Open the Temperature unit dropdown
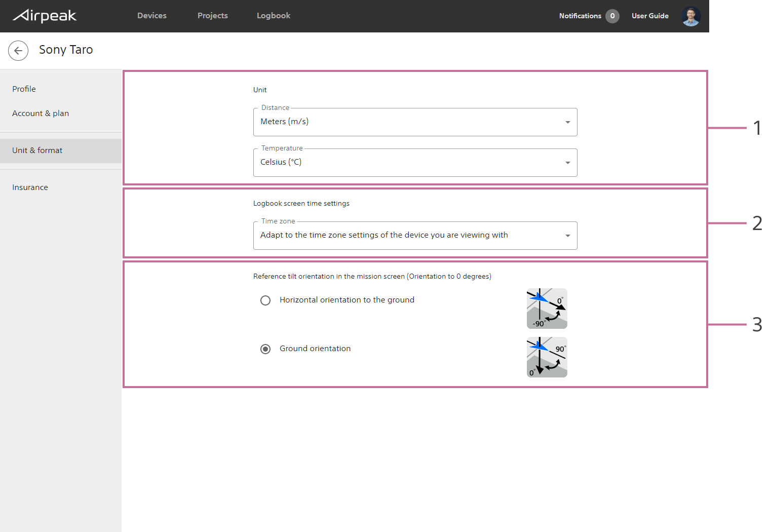Viewport: 770px width, 532px height. coord(415,163)
